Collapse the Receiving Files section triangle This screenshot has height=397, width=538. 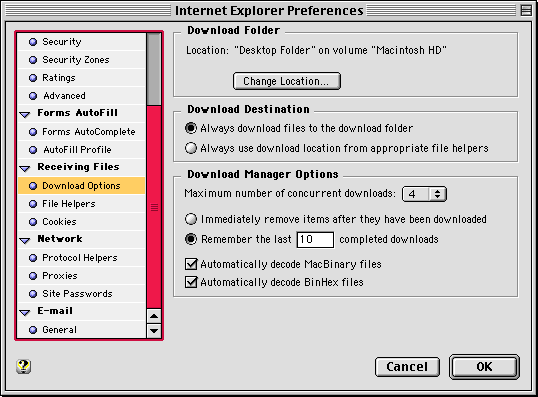25,168
